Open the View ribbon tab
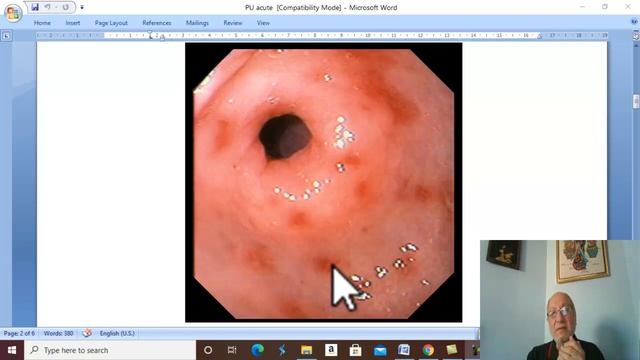The height and width of the screenshot is (360, 640). [x=263, y=23]
